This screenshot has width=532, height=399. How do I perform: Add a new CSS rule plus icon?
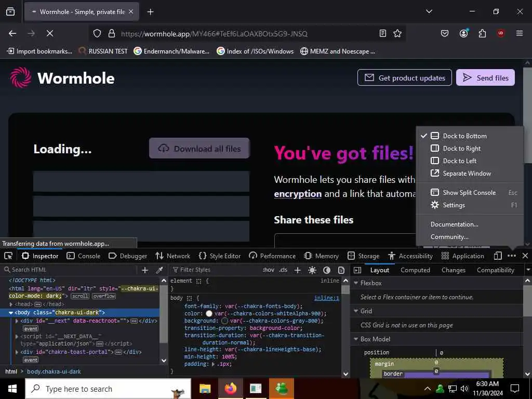pyautogui.click(x=298, y=270)
